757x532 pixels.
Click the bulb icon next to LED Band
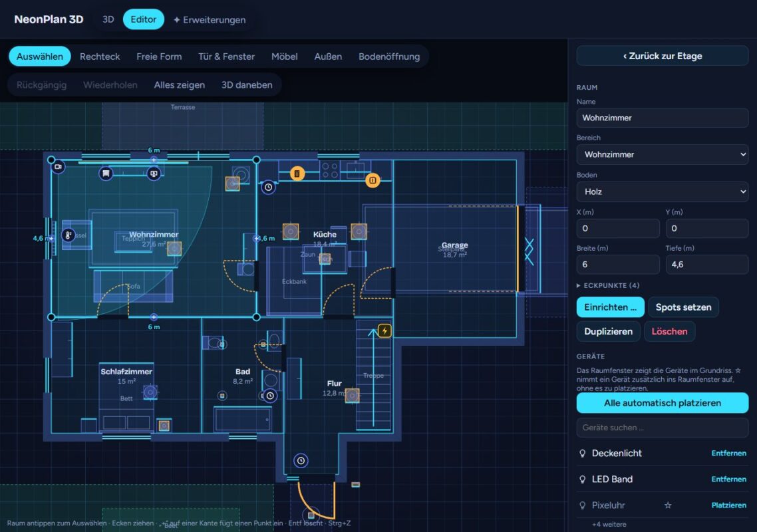pos(582,479)
